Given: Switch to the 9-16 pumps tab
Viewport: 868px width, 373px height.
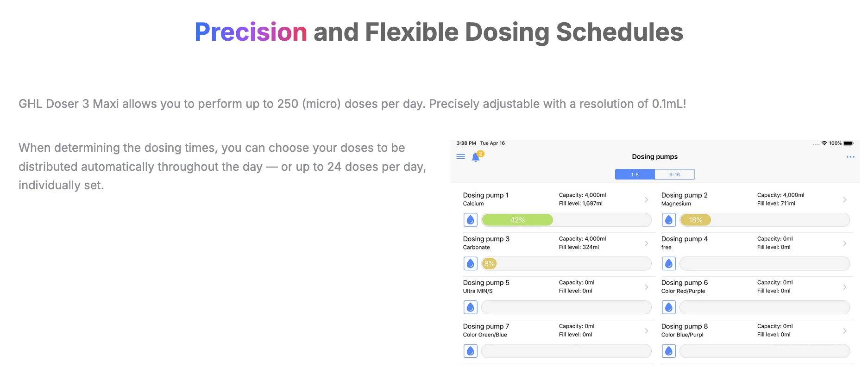Looking at the screenshot, I should pyautogui.click(x=674, y=174).
